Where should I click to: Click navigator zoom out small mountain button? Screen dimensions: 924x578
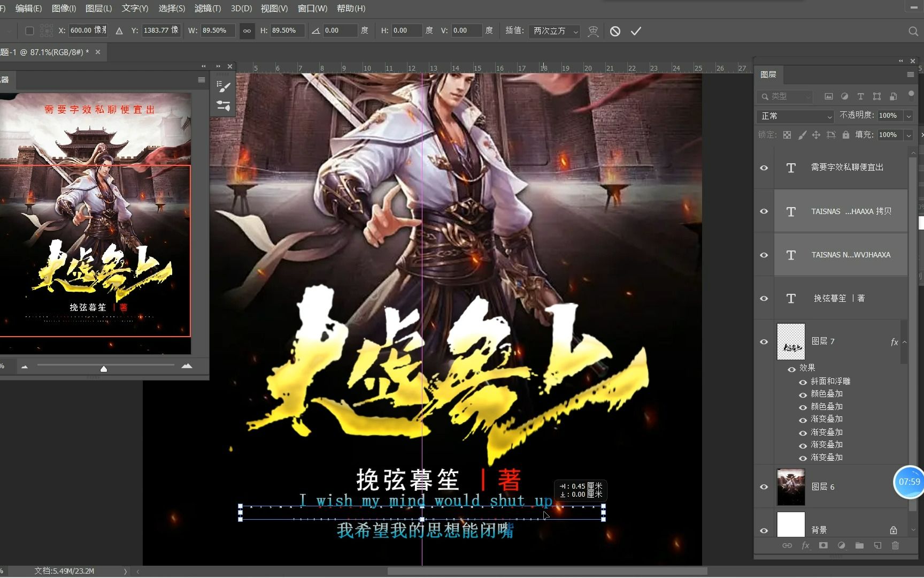tap(25, 367)
